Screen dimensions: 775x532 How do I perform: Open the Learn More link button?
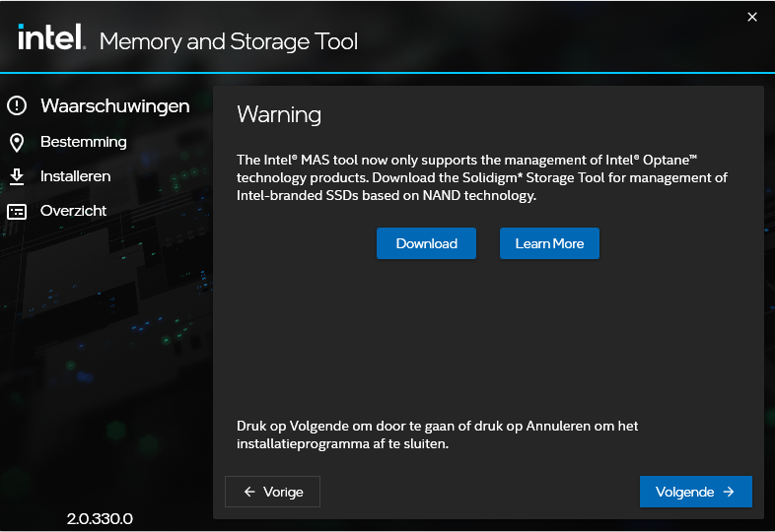pos(549,243)
